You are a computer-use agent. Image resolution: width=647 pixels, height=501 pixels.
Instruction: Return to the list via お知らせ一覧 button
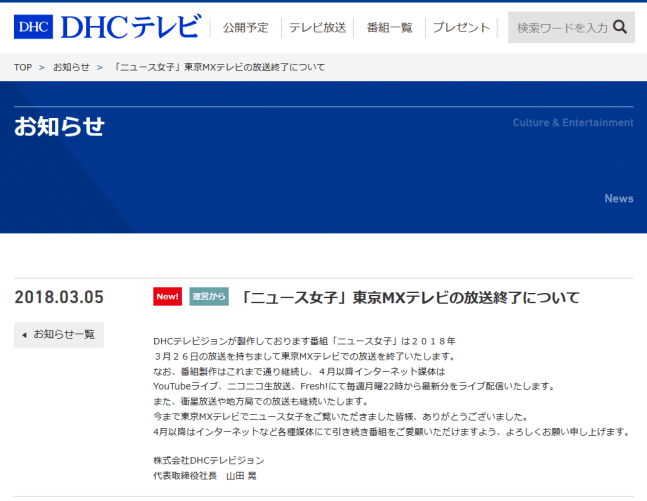(x=59, y=335)
